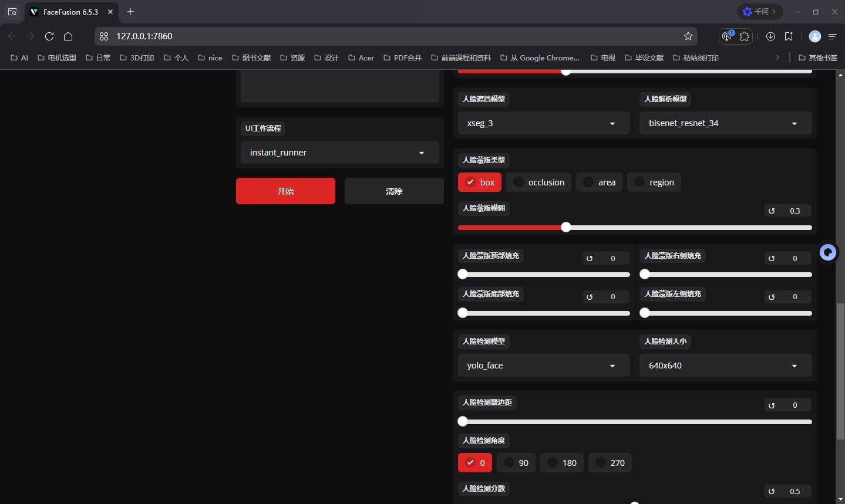Click the floating blue assistant icon
The image size is (845, 504).
click(x=828, y=253)
